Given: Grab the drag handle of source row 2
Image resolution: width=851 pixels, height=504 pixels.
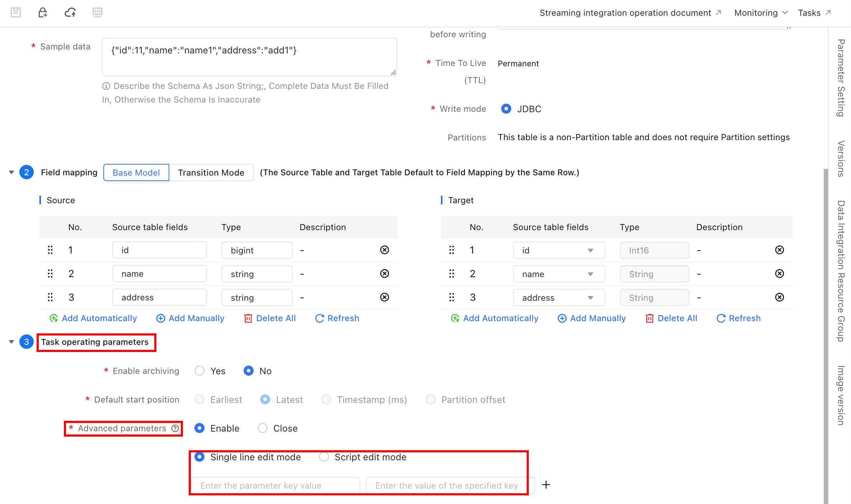Looking at the screenshot, I should click(x=50, y=274).
